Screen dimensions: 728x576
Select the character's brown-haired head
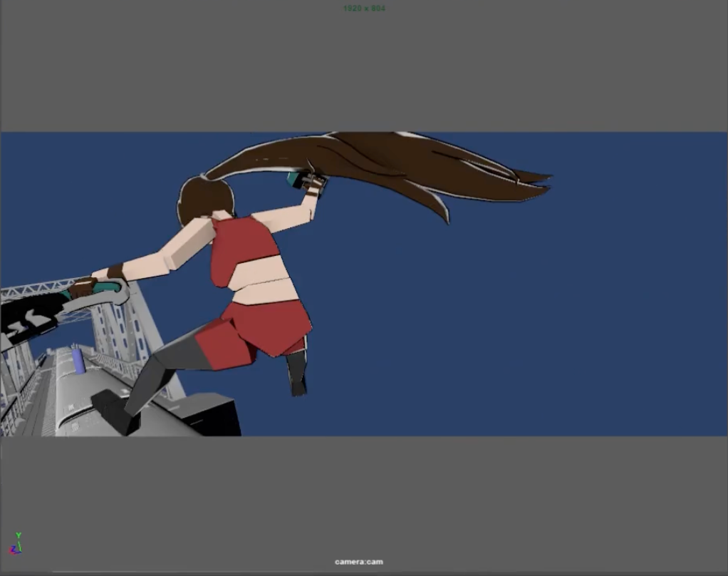coord(202,199)
